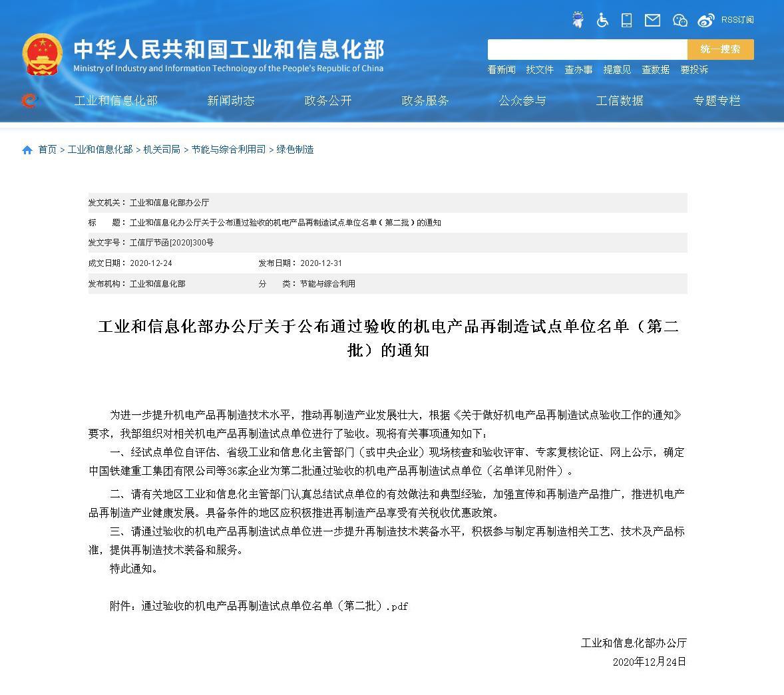Click the 特此通知。 line
Image resolution: width=784 pixels, height=695 pixels.
pos(134,569)
